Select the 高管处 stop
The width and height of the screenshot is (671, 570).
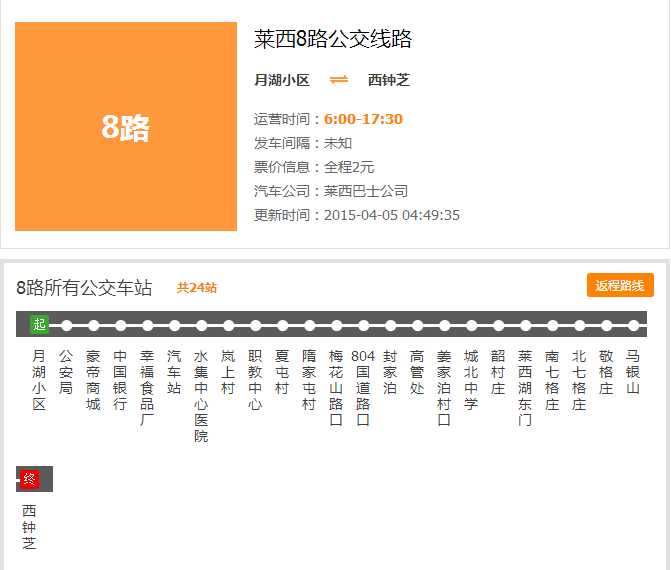click(x=417, y=372)
